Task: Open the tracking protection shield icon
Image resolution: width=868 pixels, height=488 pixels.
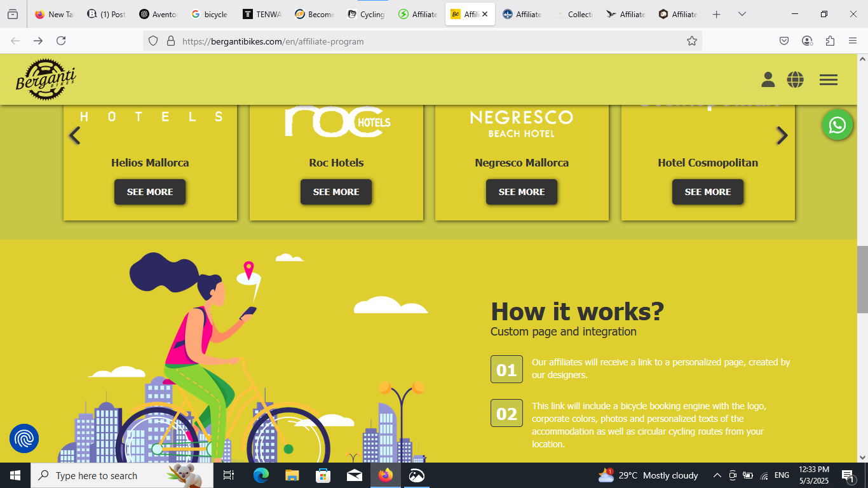Action: (153, 41)
